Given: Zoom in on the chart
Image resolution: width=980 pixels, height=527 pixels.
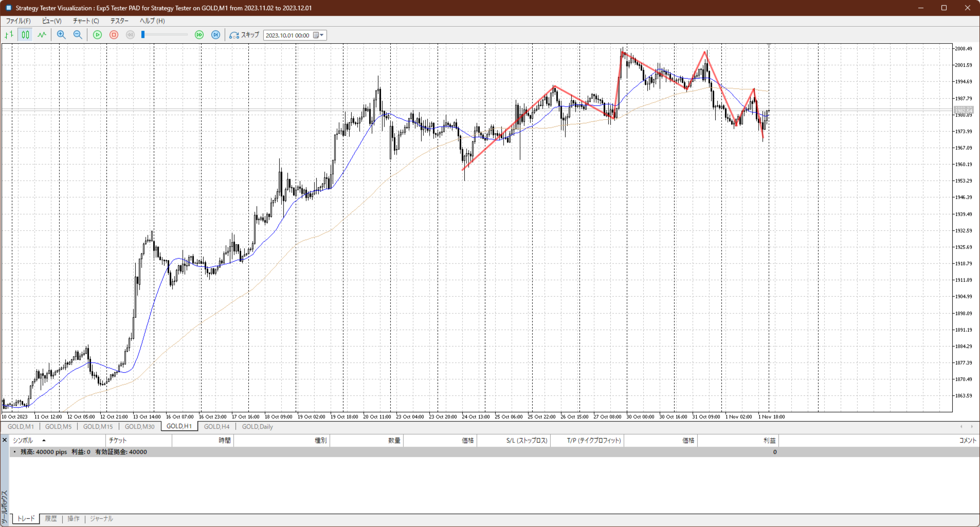Looking at the screenshot, I should (x=61, y=35).
